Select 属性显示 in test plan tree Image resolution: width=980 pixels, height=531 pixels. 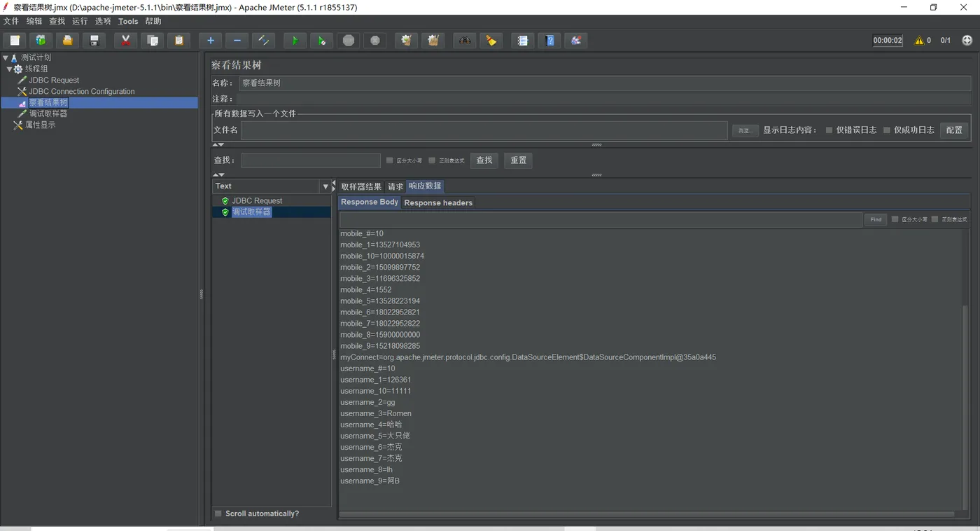click(41, 125)
